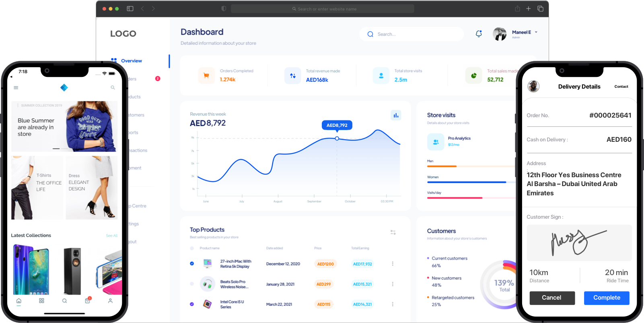Click the Women progress bar in Store visits
Image resolution: width=644 pixels, height=323 pixels.
(x=471, y=182)
